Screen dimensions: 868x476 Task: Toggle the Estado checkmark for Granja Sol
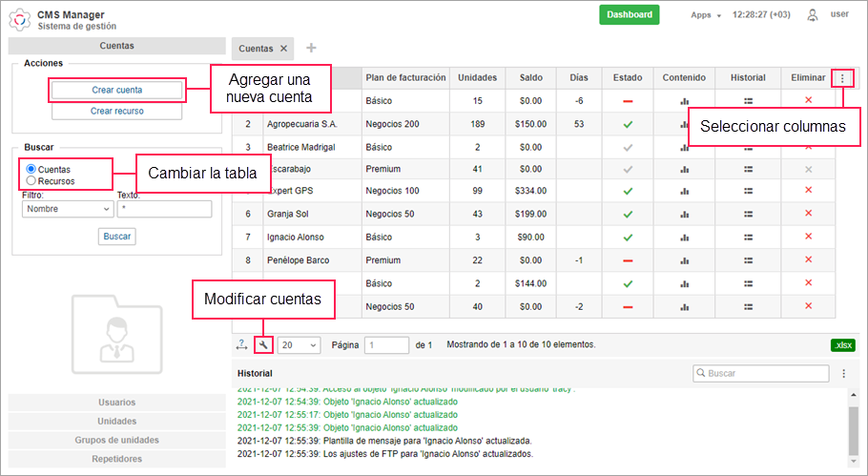pyautogui.click(x=628, y=215)
